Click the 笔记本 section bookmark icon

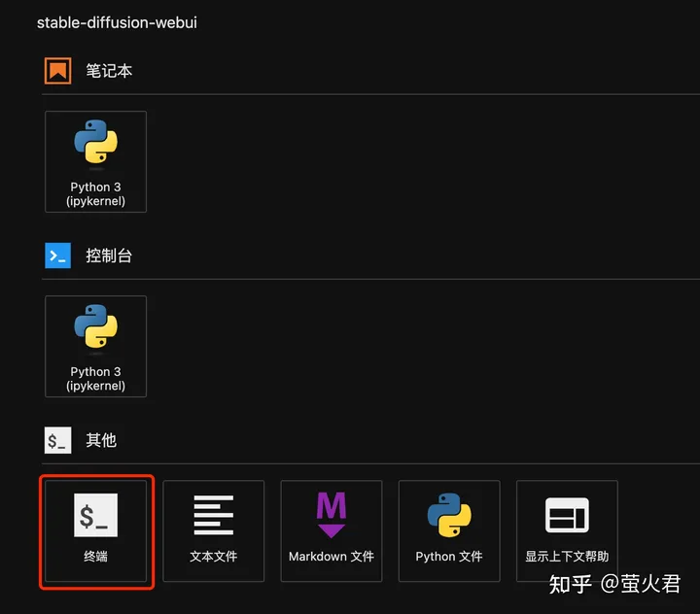tap(57, 71)
